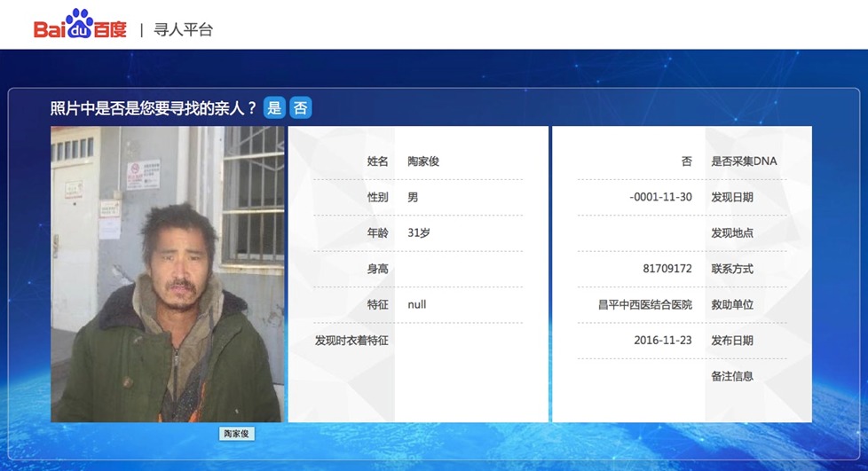Click the 备注信息 label
This screenshot has height=471, width=868.
(x=732, y=376)
